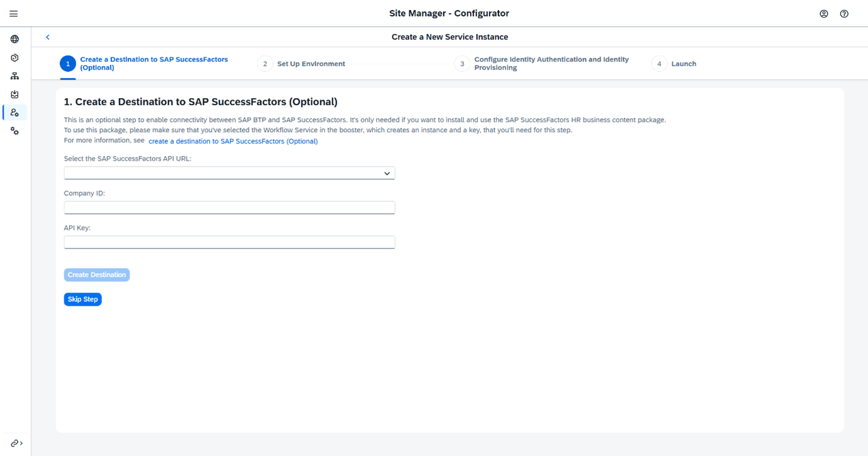Click the Company ID input field

pos(229,208)
